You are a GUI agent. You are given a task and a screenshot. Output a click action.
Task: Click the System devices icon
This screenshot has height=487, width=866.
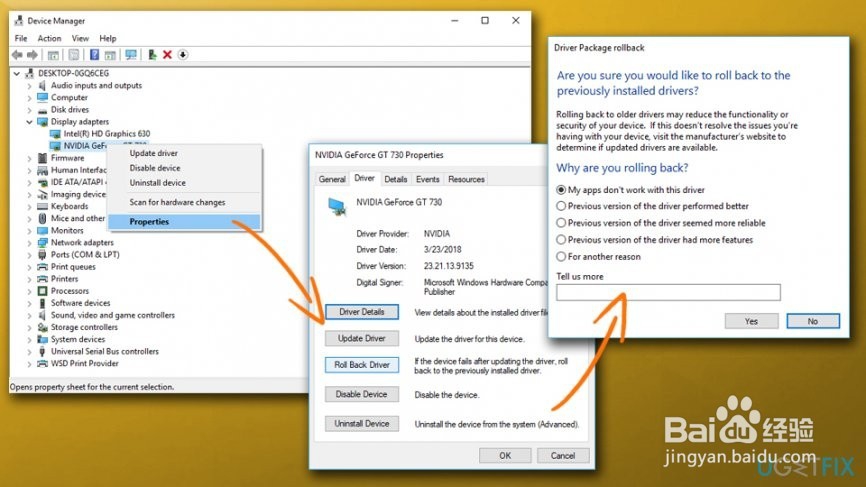[43, 340]
